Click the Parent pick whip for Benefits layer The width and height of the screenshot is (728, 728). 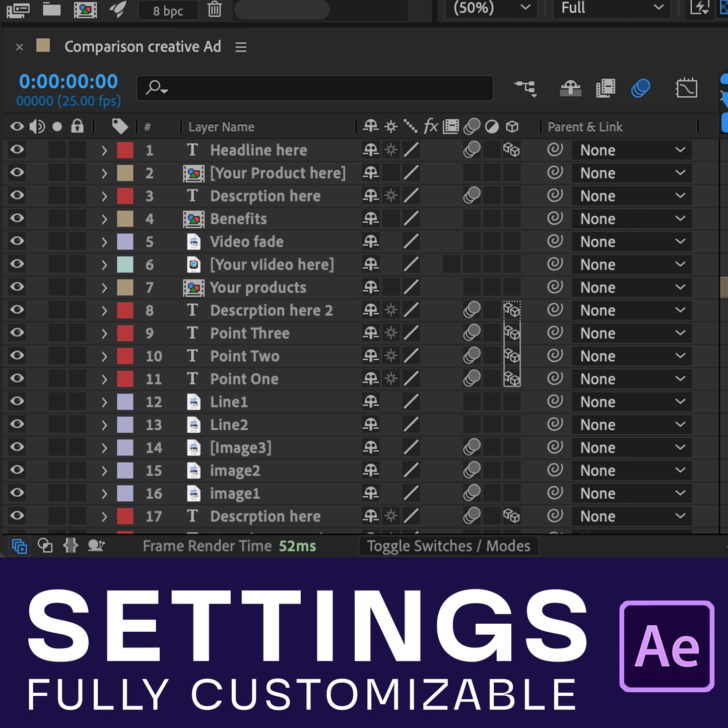pyautogui.click(x=555, y=219)
